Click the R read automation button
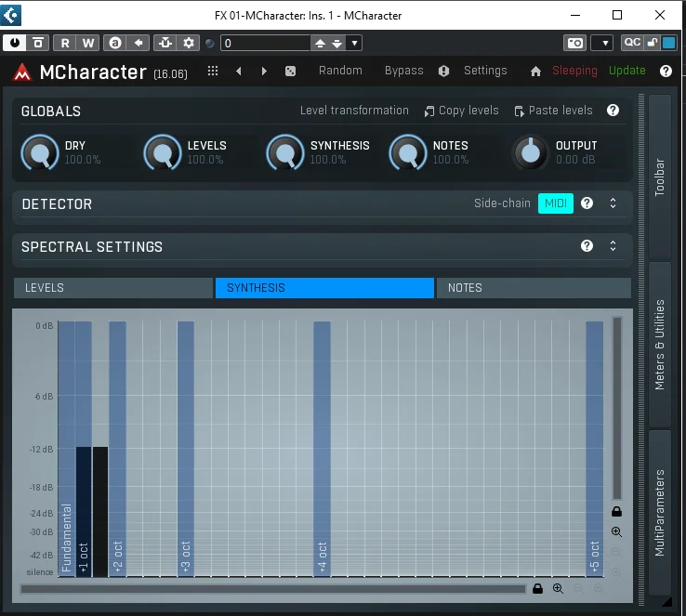This screenshot has height=616, width=686. [x=65, y=43]
